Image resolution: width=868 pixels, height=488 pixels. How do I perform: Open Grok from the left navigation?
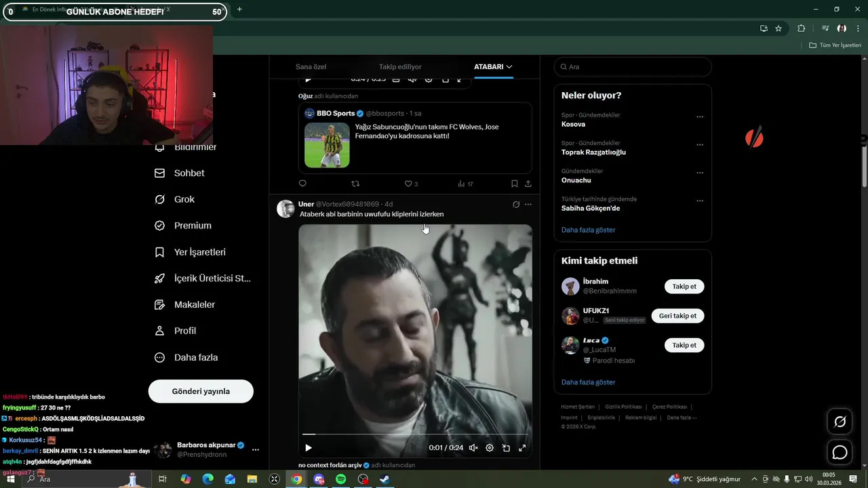[x=175, y=199]
